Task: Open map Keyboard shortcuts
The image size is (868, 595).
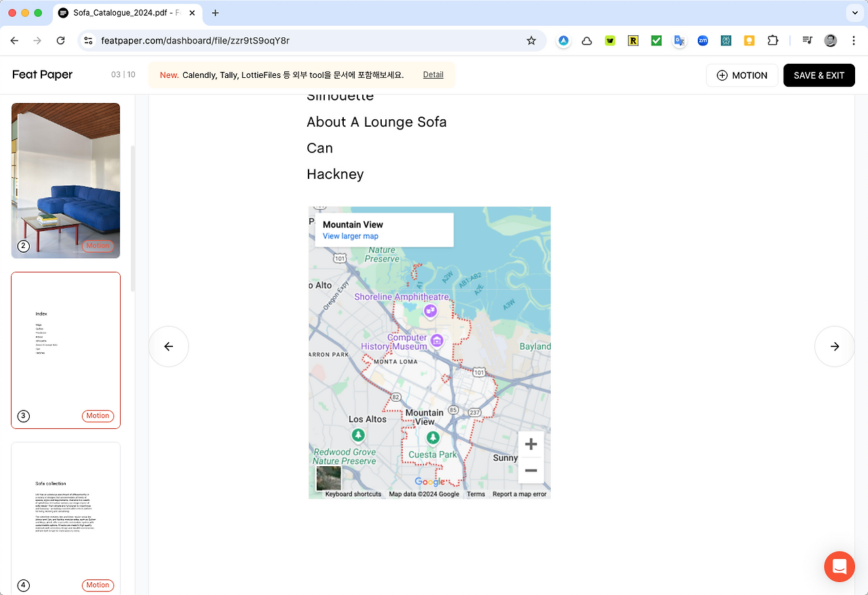Action: [353, 494]
